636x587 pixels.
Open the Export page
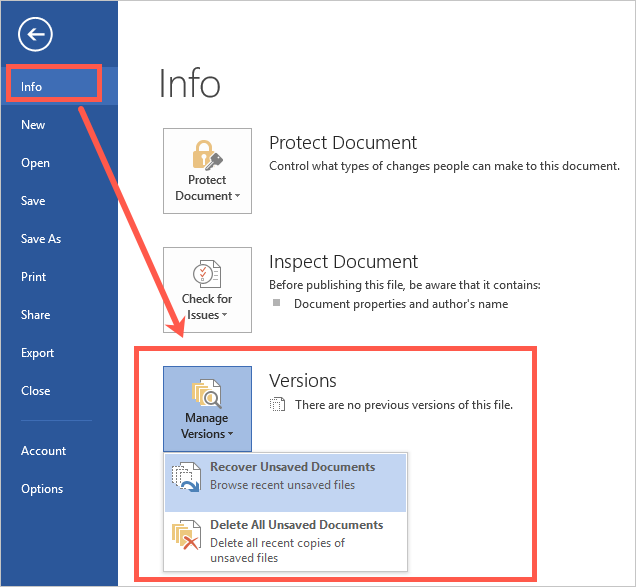[37, 353]
